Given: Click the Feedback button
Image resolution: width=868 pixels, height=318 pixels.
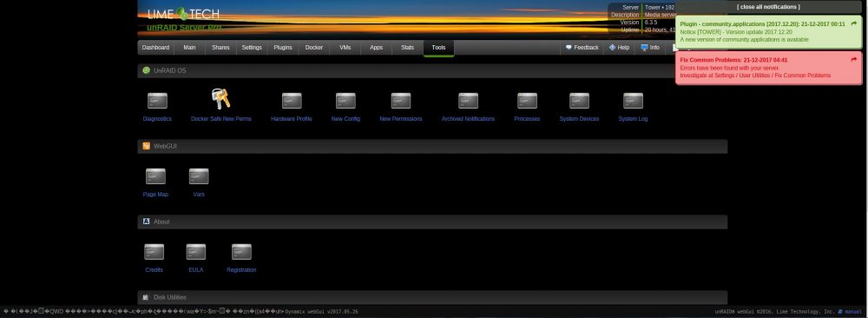Looking at the screenshot, I should click(x=582, y=48).
